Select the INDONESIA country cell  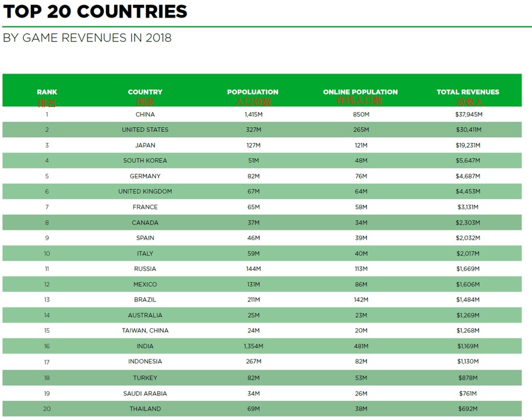click(145, 361)
